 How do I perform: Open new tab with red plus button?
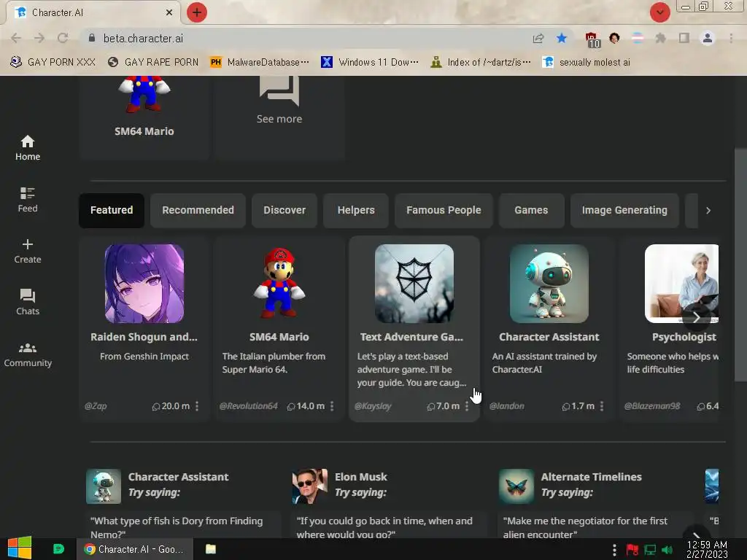click(x=196, y=12)
